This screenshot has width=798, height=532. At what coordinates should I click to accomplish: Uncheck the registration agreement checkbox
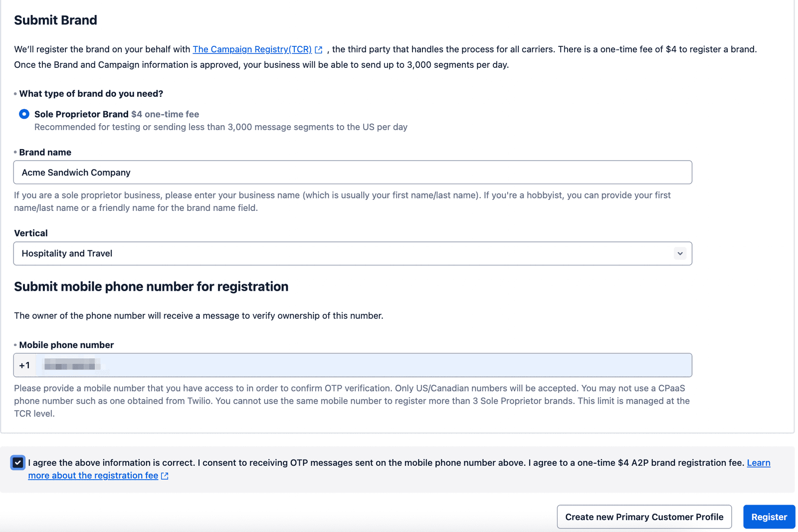coord(17,463)
